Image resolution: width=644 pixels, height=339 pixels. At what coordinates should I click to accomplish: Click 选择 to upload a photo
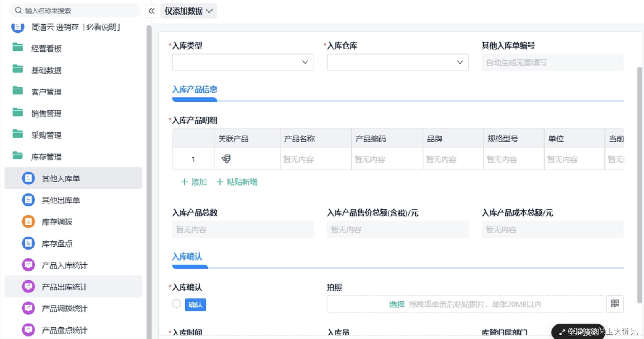(x=397, y=304)
